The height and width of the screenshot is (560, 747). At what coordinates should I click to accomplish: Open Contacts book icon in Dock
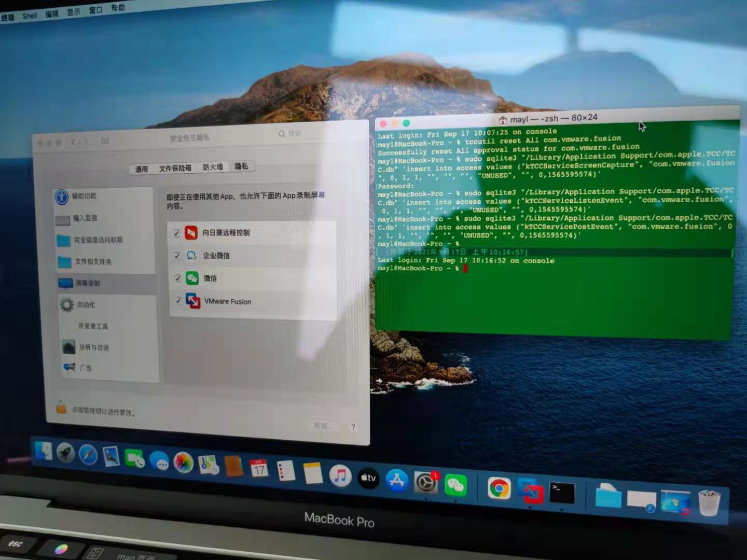pyautogui.click(x=233, y=467)
